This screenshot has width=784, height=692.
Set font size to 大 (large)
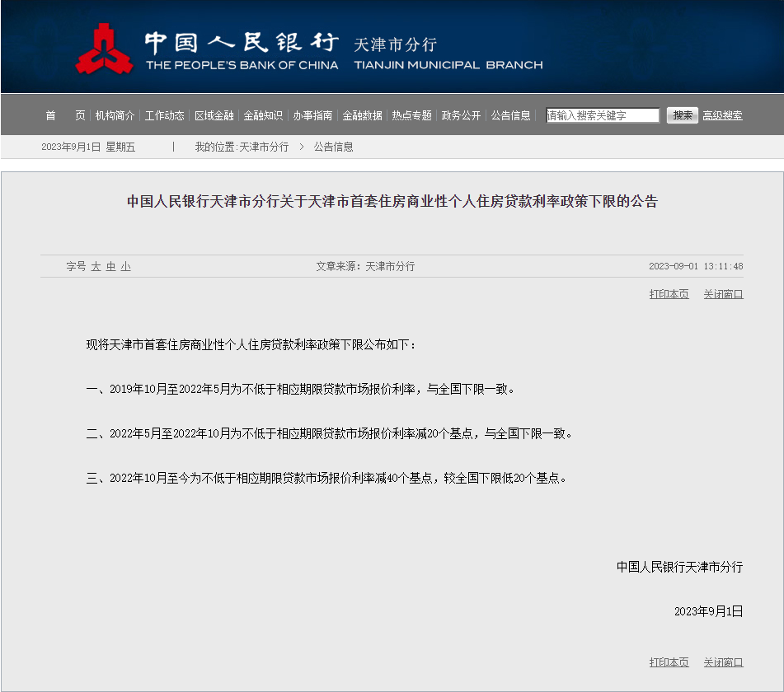[96, 267]
